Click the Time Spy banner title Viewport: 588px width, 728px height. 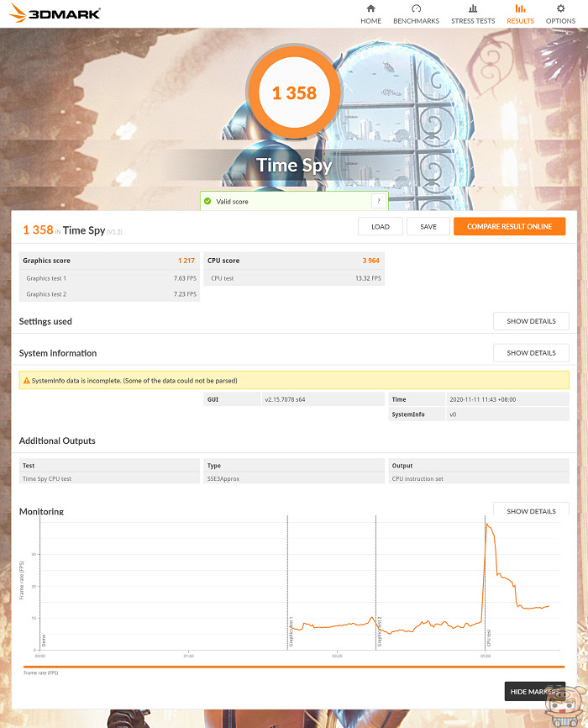tap(294, 166)
